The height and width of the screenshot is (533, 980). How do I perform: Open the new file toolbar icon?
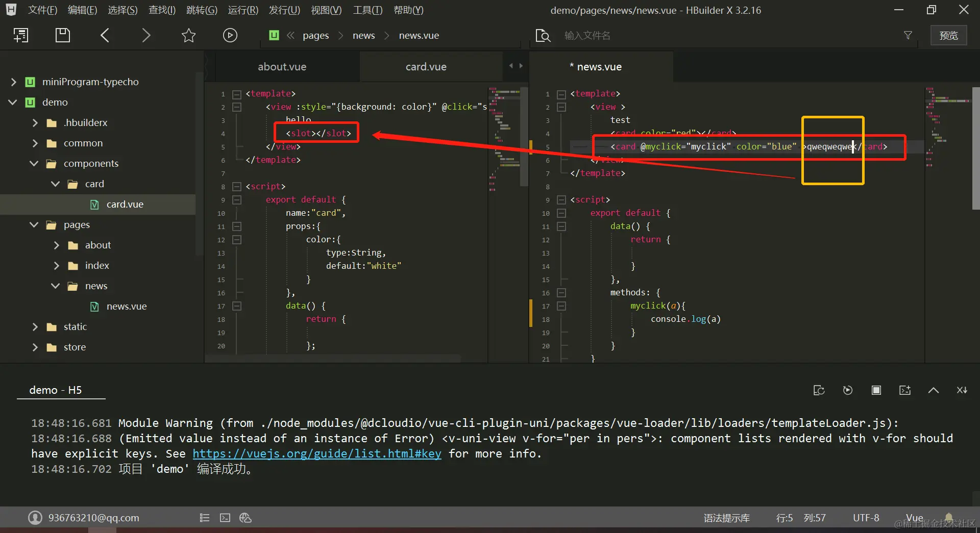tap(21, 35)
